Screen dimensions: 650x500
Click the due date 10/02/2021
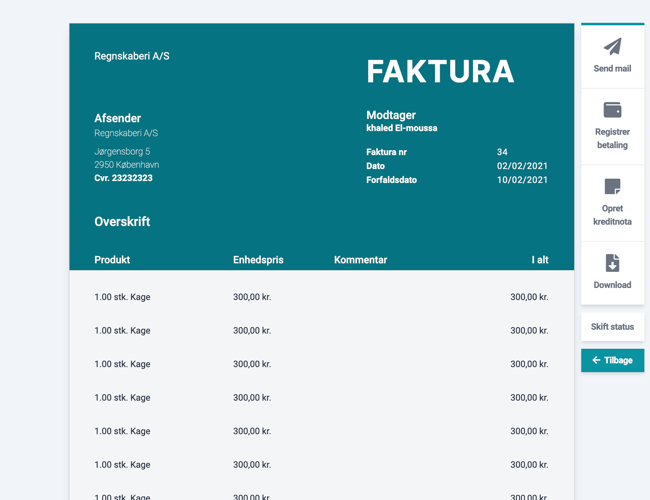click(x=522, y=180)
